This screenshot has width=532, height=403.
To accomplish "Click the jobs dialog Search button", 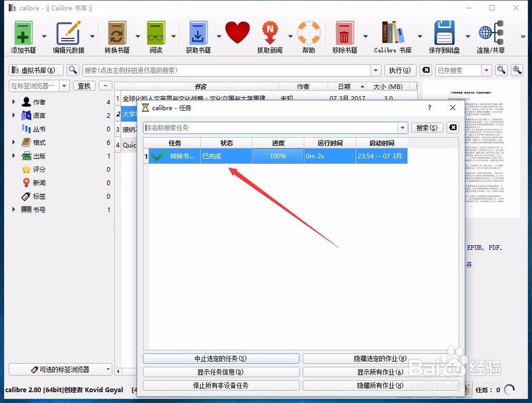I will click(x=427, y=128).
